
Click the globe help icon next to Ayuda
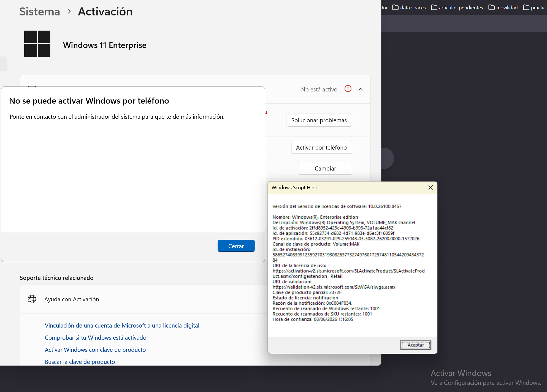(x=32, y=299)
